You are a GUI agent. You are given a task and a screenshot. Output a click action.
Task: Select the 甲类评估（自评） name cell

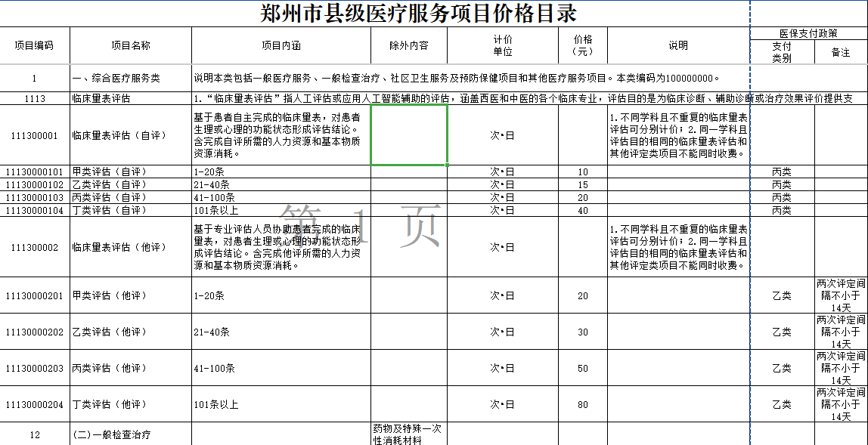pos(131,172)
